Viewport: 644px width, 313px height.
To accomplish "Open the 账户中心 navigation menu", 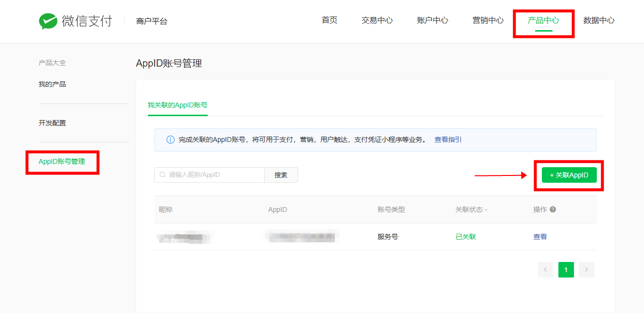I will point(432,20).
